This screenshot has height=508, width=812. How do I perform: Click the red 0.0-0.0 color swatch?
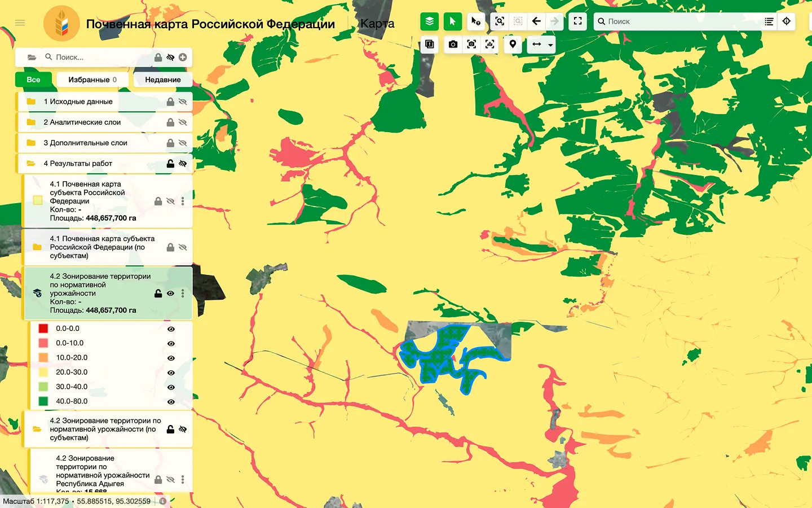[43, 329]
